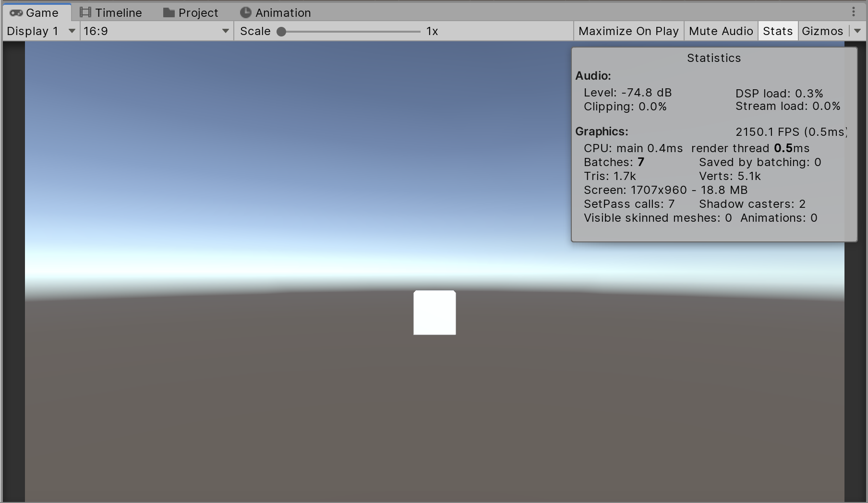Click the folder icon on Project tab
This screenshot has height=503, width=868.
[x=169, y=13]
